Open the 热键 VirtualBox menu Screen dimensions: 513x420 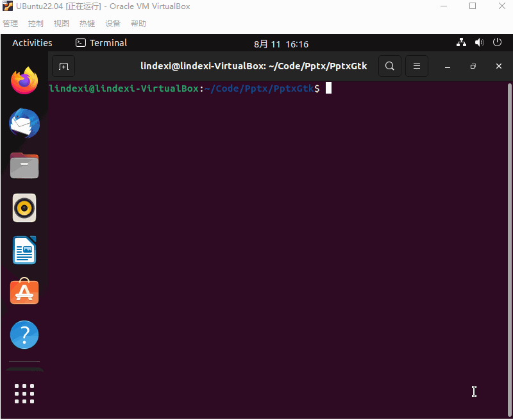pyautogui.click(x=87, y=24)
